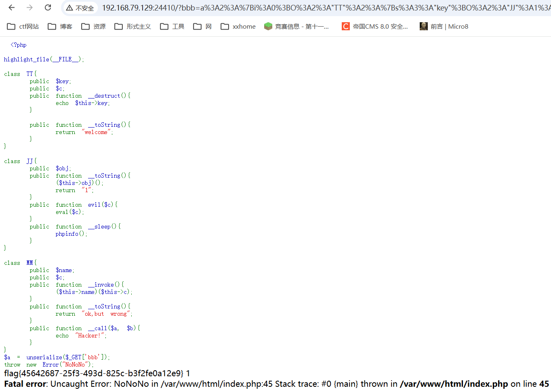Image resolution: width=551 pixels, height=392 pixels.
Task: Click the eval($c); code line
Action: pos(69,212)
